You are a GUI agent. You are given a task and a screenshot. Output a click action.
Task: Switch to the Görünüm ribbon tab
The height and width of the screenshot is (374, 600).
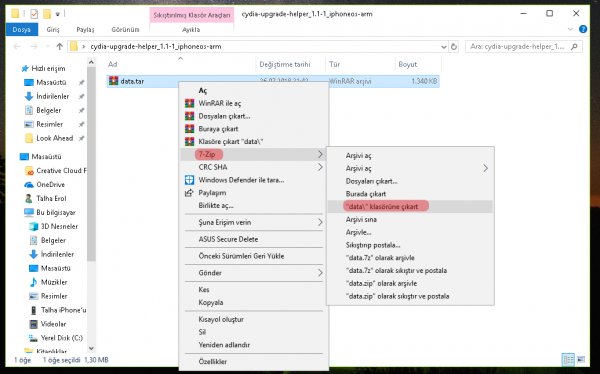(x=125, y=29)
